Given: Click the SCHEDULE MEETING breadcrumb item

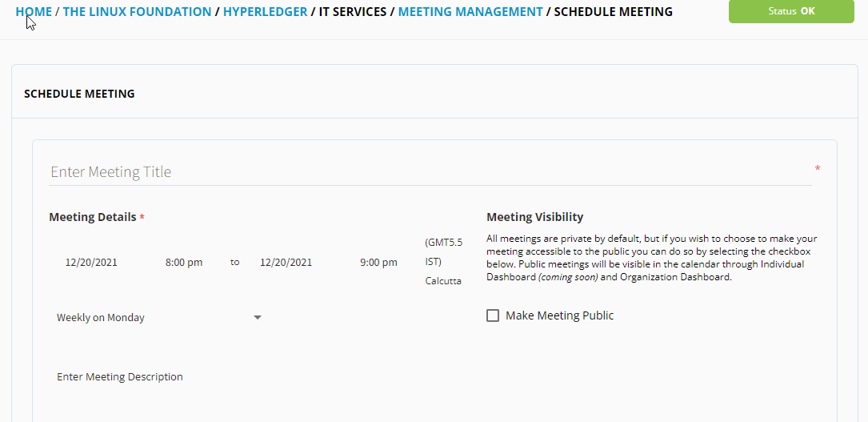Looking at the screenshot, I should (x=614, y=12).
